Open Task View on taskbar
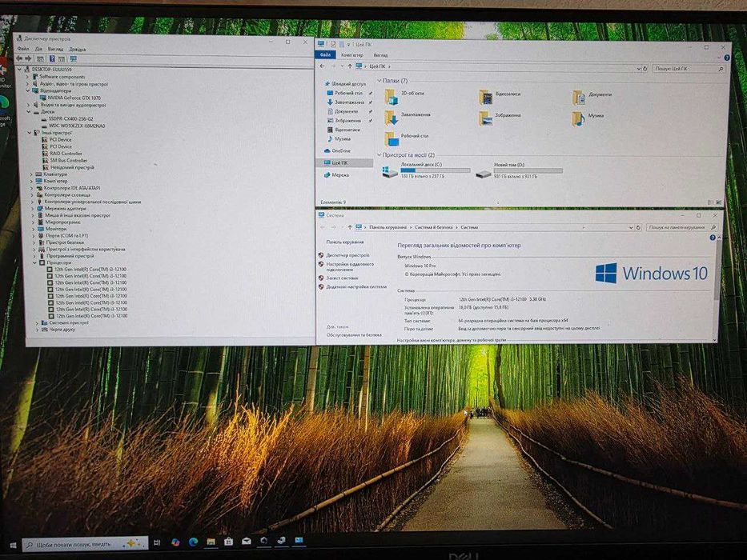This screenshot has height=560, width=747. 157,543
